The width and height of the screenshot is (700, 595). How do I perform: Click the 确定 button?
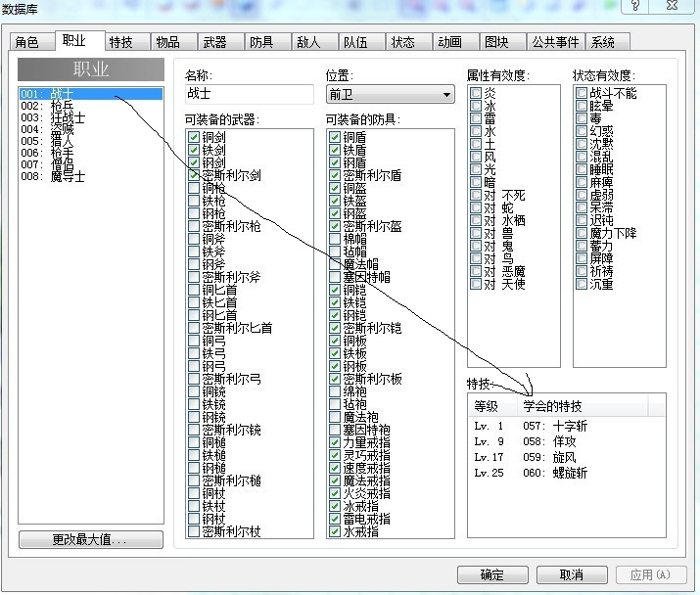click(492, 574)
